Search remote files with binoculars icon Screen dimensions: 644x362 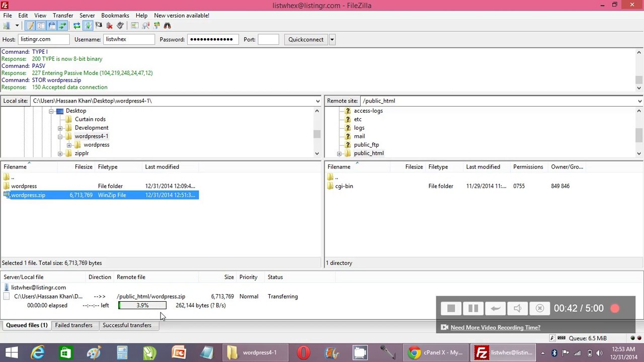click(168, 26)
